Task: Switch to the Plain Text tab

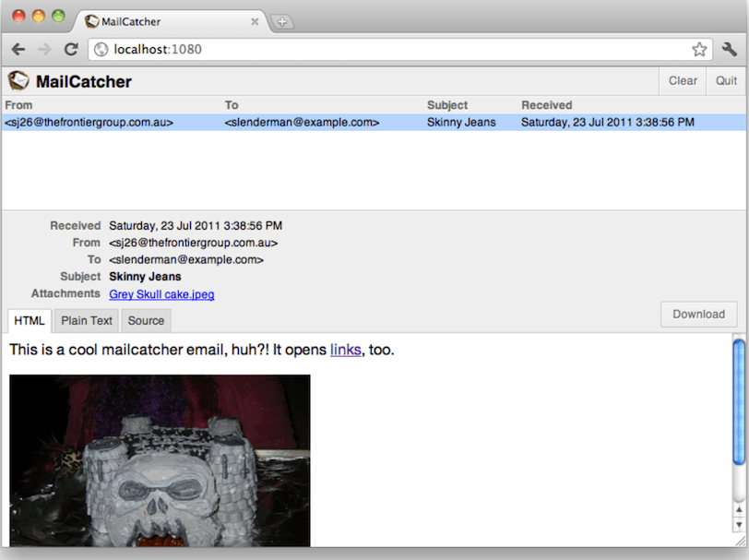Action: 87,321
